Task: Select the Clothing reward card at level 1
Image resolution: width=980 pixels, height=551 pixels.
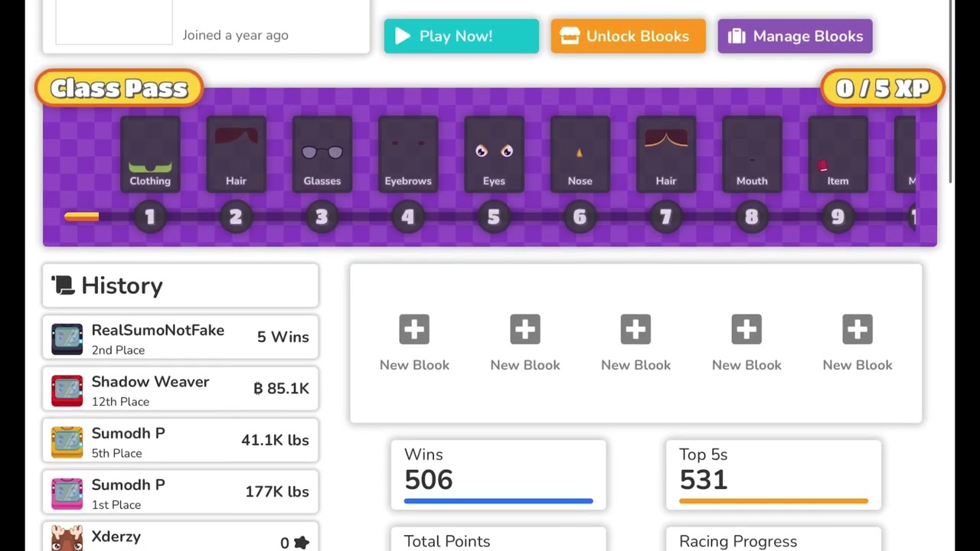Action: 150,154
